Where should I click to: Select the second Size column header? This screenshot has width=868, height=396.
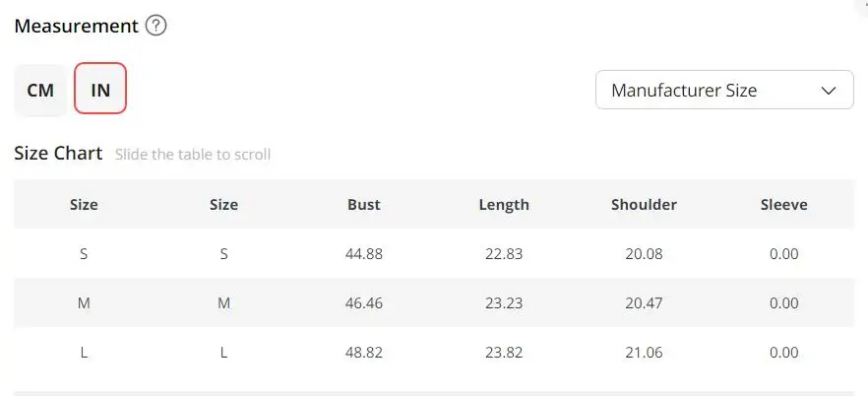tap(223, 204)
